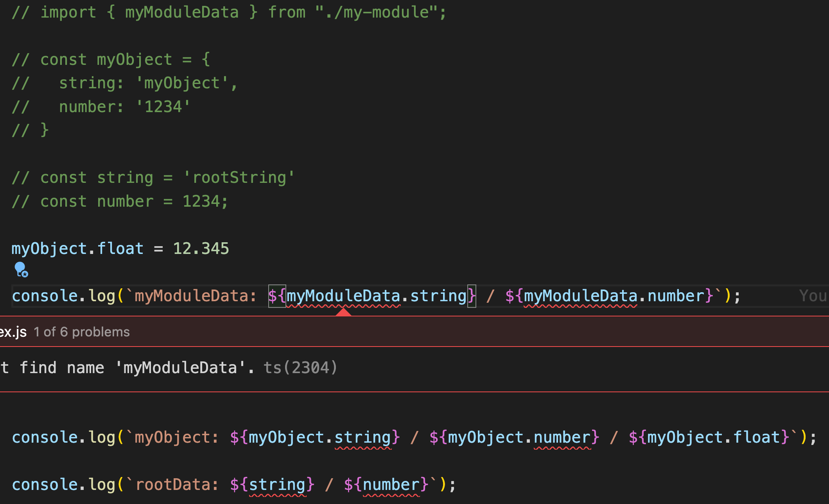Click the underlined 'string' in the myObject log line
Viewport: 829px width, 504px height.
(363, 437)
